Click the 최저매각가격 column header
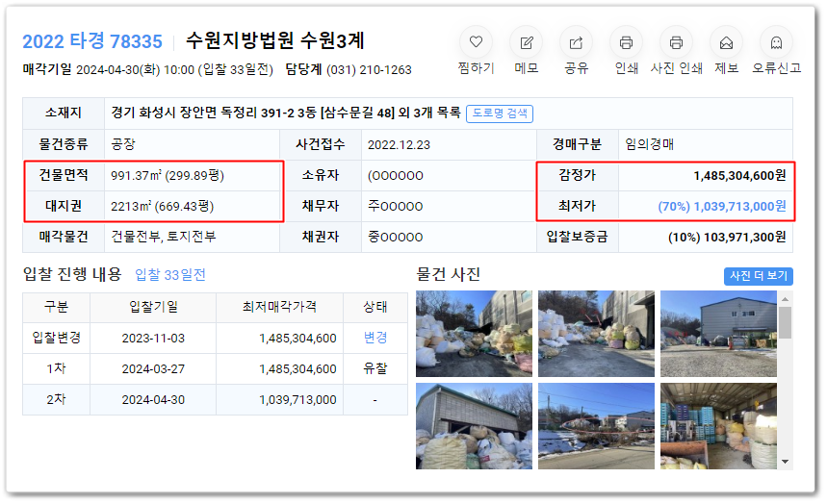The width and height of the screenshot is (827, 504). point(279,307)
